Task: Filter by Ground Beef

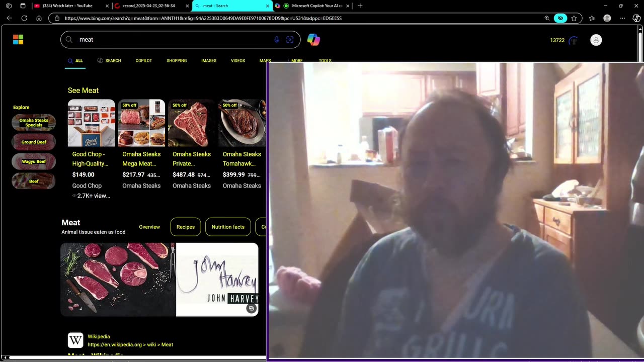Action: tap(34, 142)
